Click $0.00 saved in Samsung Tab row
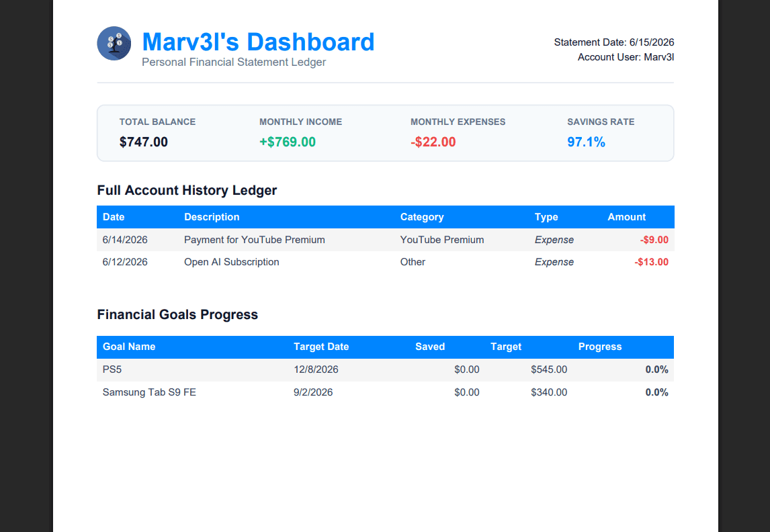This screenshot has width=770, height=532. 466,392
